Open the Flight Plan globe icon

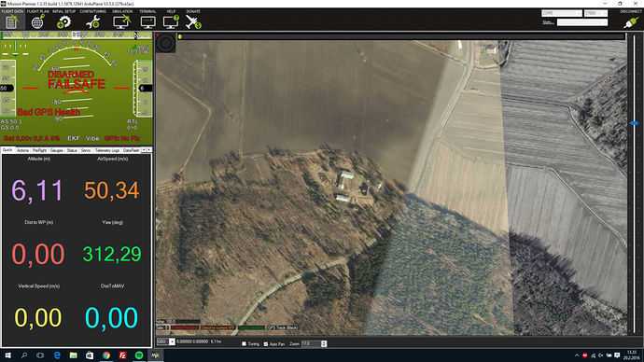(37, 21)
